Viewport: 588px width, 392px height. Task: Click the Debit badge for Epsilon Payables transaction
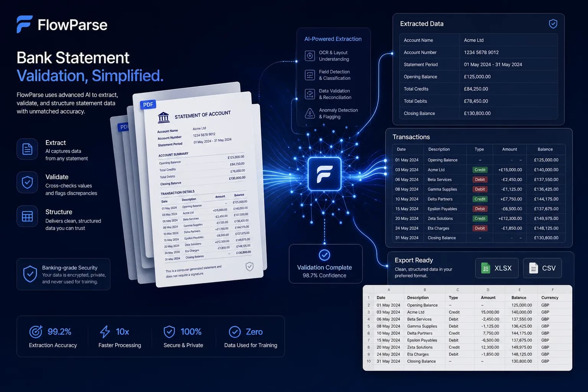coord(480,209)
